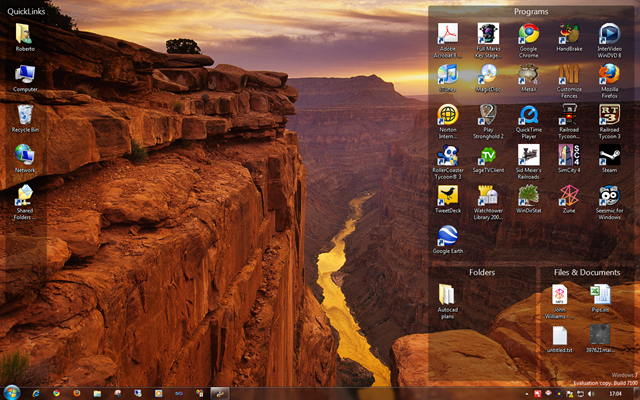The height and width of the screenshot is (400, 640).
Task: Select the Autocad plans folder
Action: click(447, 294)
